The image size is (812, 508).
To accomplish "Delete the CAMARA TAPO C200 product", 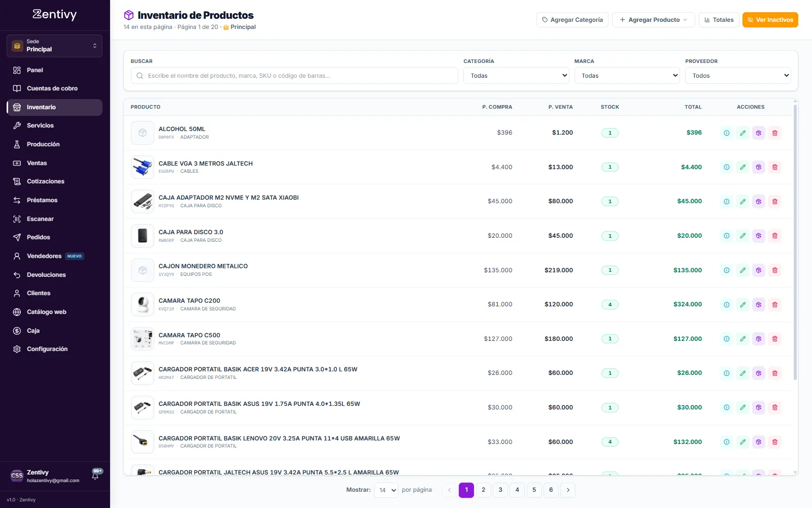I will tap(774, 305).
